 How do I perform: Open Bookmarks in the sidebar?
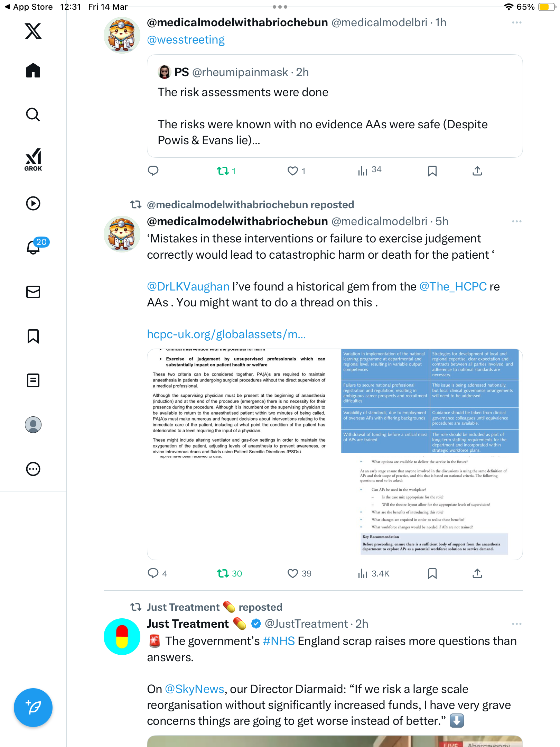point(33,336)
